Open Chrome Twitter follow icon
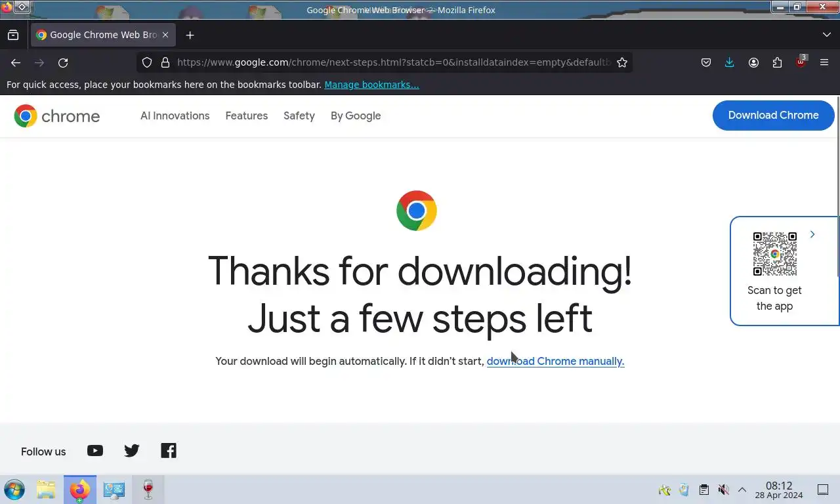 click(x=132, y=451)
